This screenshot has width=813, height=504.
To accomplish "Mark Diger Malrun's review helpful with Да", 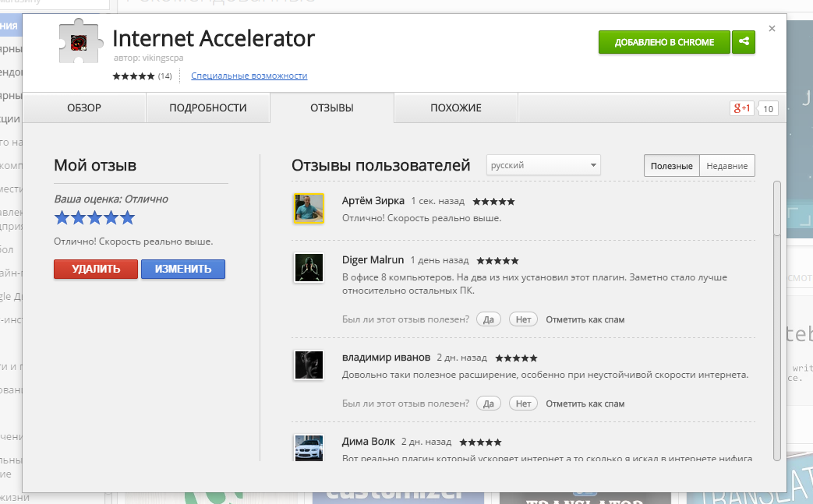I will [x=489, y=319].
